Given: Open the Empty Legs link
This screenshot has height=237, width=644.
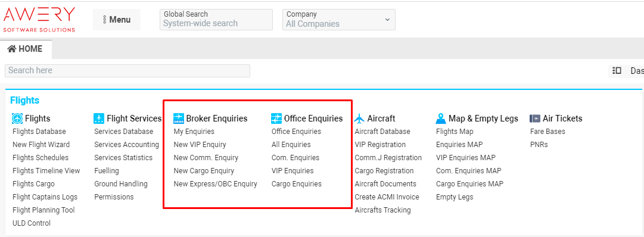Looking at the screenshot, I should (x=455, y=197).
